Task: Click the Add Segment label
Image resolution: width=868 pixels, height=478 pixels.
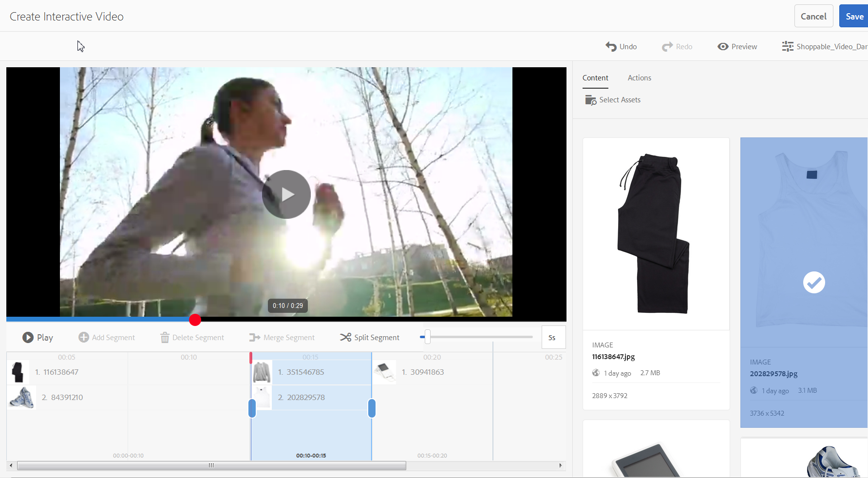Action: [113, 337]
